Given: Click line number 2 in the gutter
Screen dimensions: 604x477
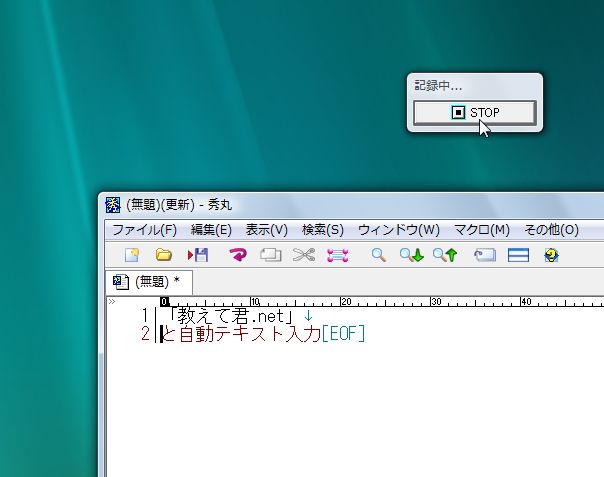Looking at the screenshot, I should point(145,334).
